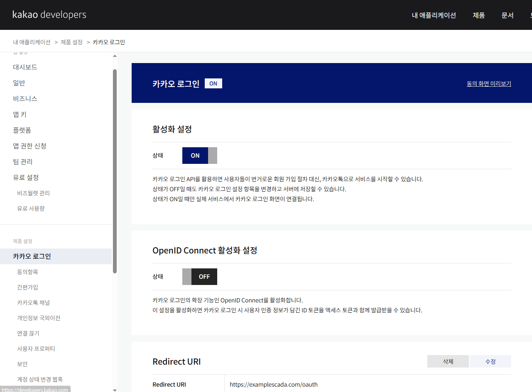
Task: Open 일반 in sidebar
Action: (19, 83)
